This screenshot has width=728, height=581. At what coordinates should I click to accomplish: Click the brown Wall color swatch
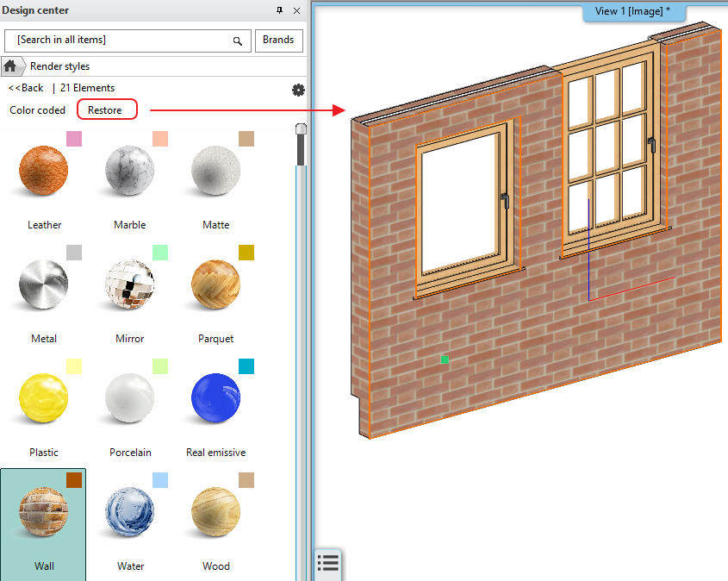74,480
